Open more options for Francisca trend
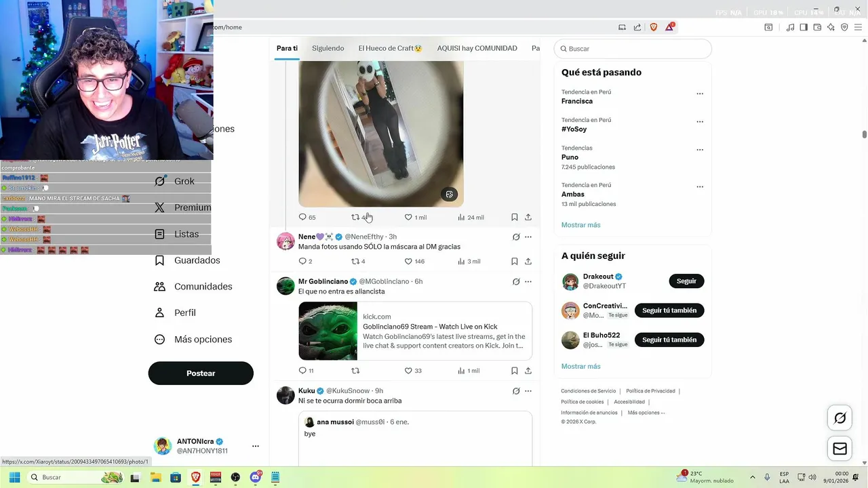 point(700,94)
